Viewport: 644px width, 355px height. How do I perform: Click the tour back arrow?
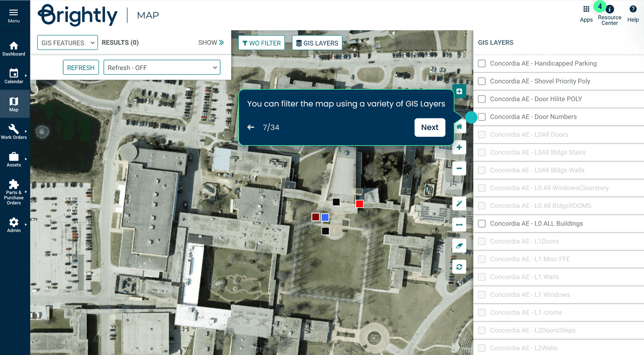coord(251,127)
